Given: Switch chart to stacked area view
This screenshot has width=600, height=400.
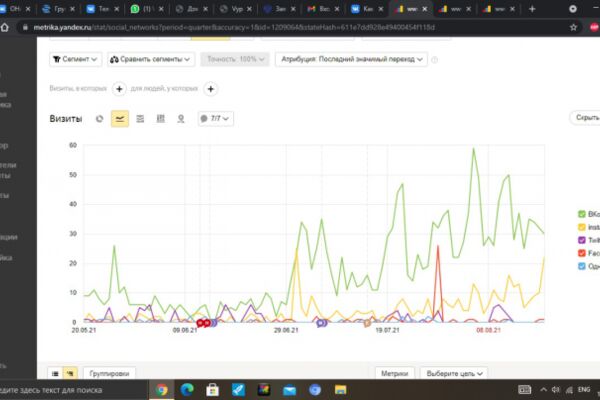Looking at the screenshot, I should click(140, 119).
